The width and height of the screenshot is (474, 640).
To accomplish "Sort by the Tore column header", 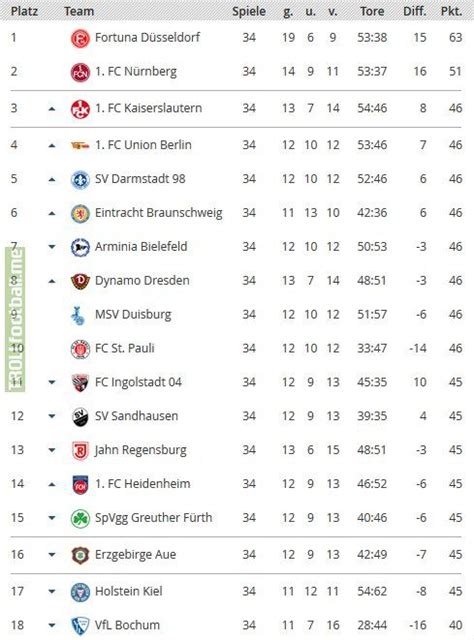I will click(372, 11).
